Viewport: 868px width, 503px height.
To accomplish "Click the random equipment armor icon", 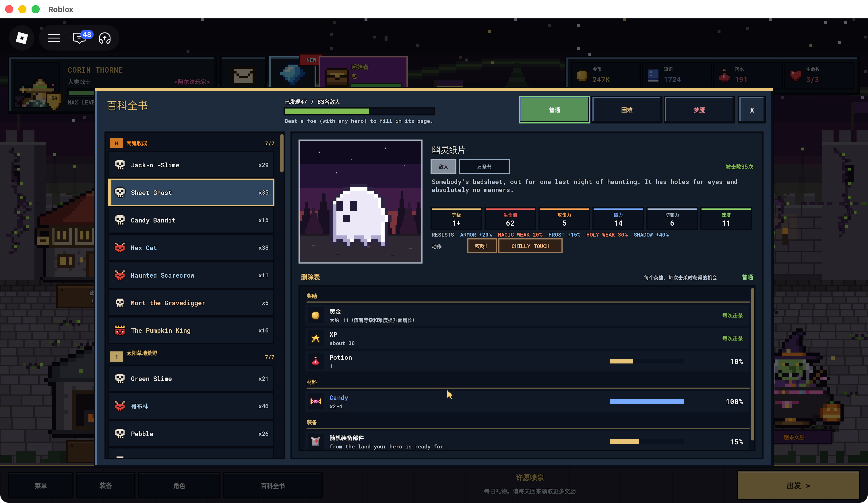I will (315, 441).
